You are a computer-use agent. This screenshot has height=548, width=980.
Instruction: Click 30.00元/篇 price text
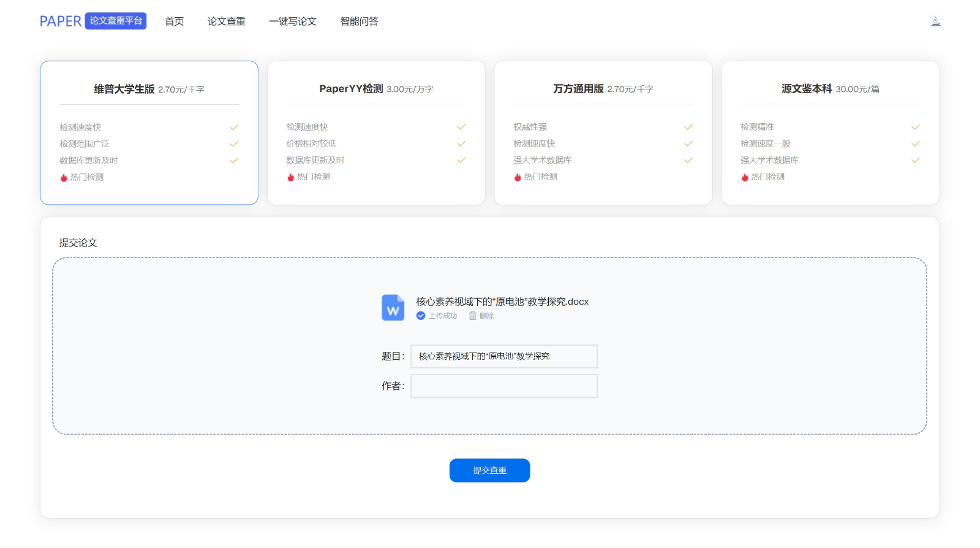(858, 89)
